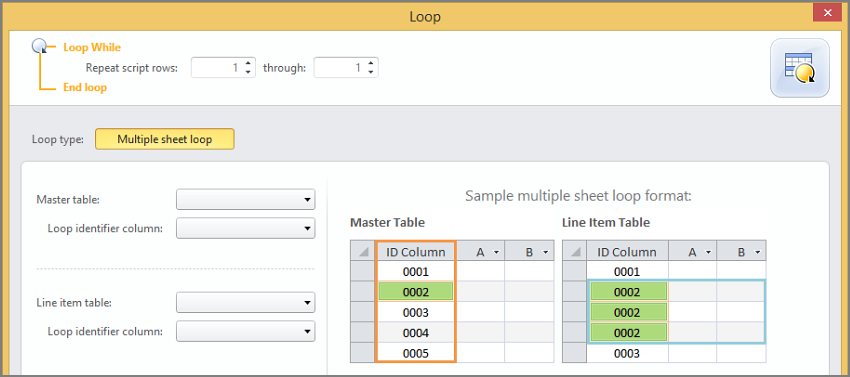This screenshot has height=377, width=850.
Task: Click the Multiple sheet loop type button
Action: tap(165, 139)
